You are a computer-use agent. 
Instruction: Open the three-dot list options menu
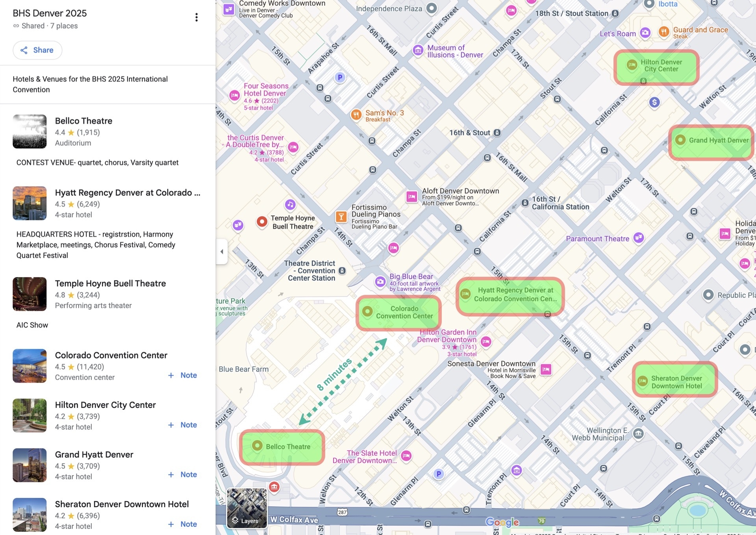click(x=196, y=17)
